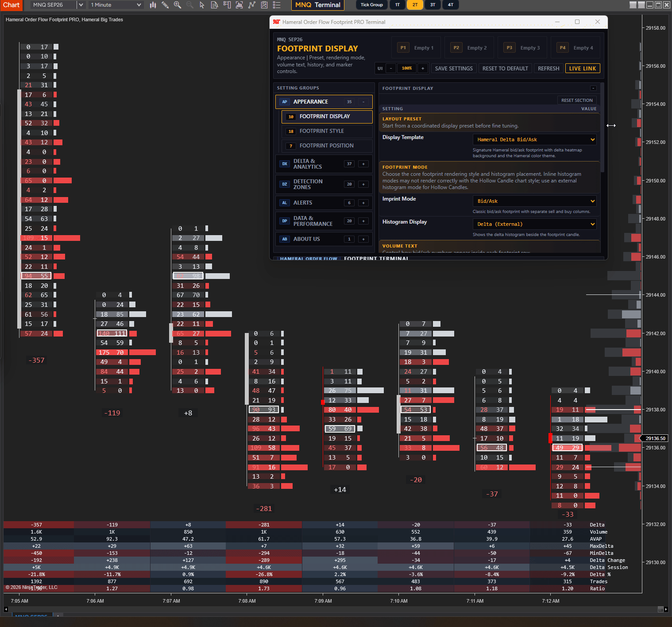Image resolution: width=672 pixels, height=627 pixels.
Task: Select the Footprint Display settings item
Action: 327,116
